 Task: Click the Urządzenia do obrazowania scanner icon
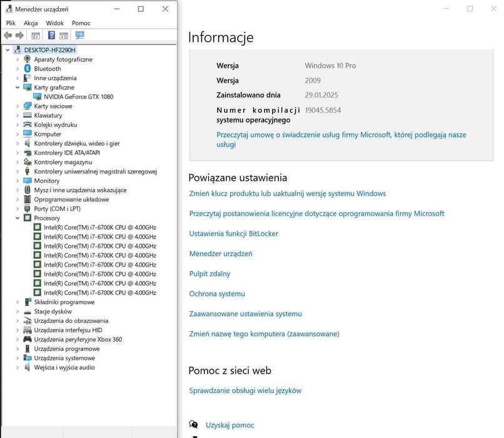point(28,320)
